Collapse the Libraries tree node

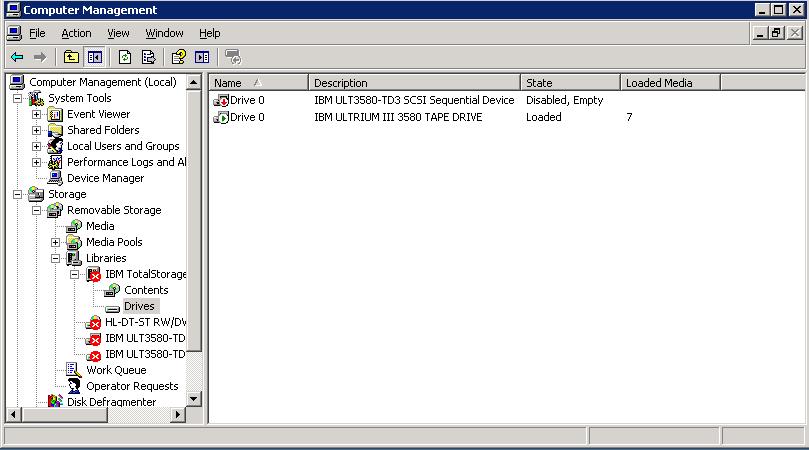(x=56, y=258)
